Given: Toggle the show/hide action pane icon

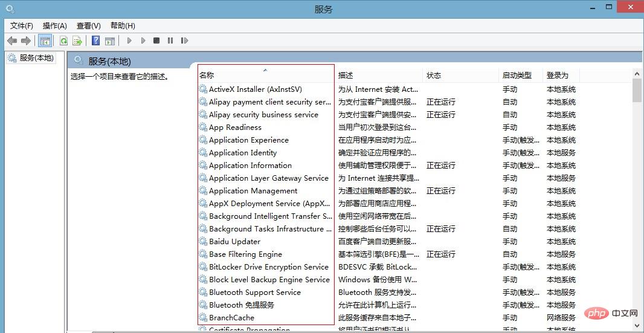Looking at the screenshot, I should (x=110, y=40).
